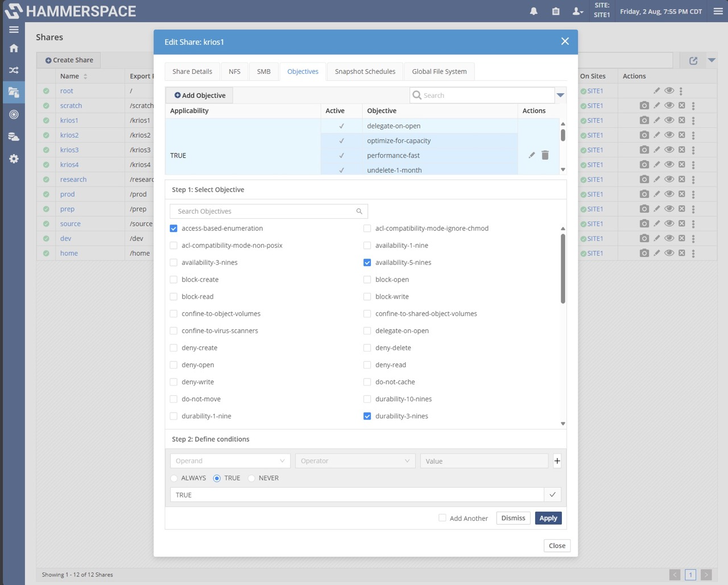Open the Operator dropdown in Step 2

tap(354, 460)
